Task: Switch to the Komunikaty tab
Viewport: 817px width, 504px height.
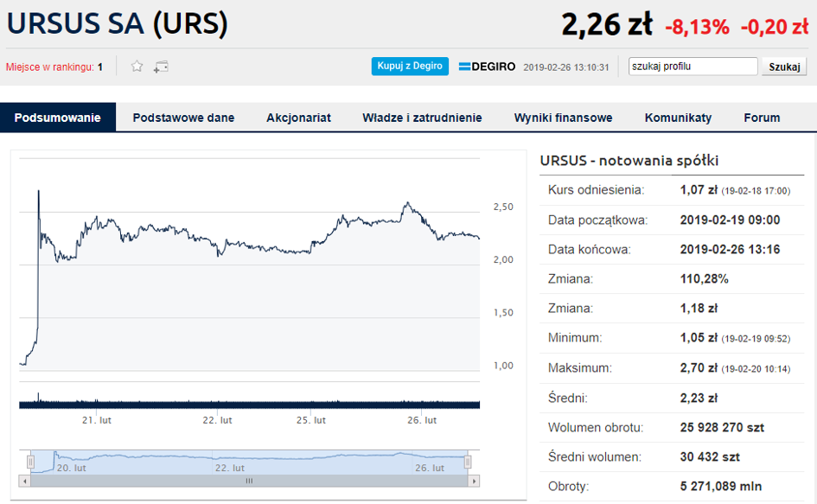Action: click(x=678, y=118)
